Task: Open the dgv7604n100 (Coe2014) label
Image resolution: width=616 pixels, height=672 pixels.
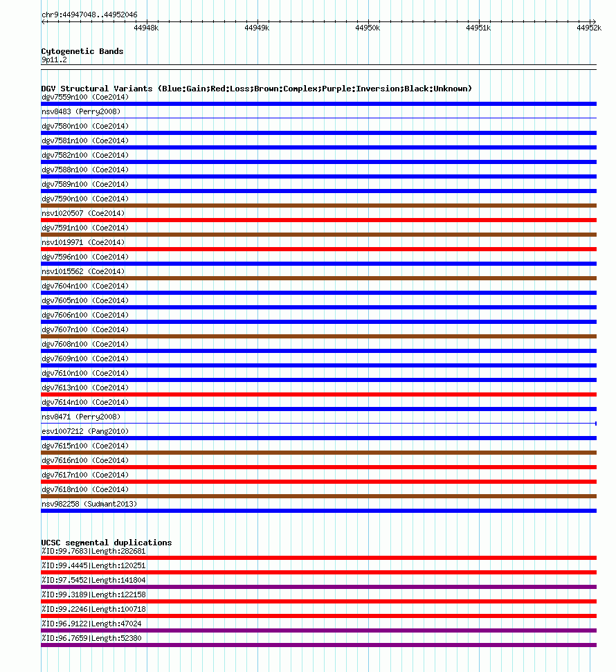Action: pyautogui.click(x=85, y=287)
